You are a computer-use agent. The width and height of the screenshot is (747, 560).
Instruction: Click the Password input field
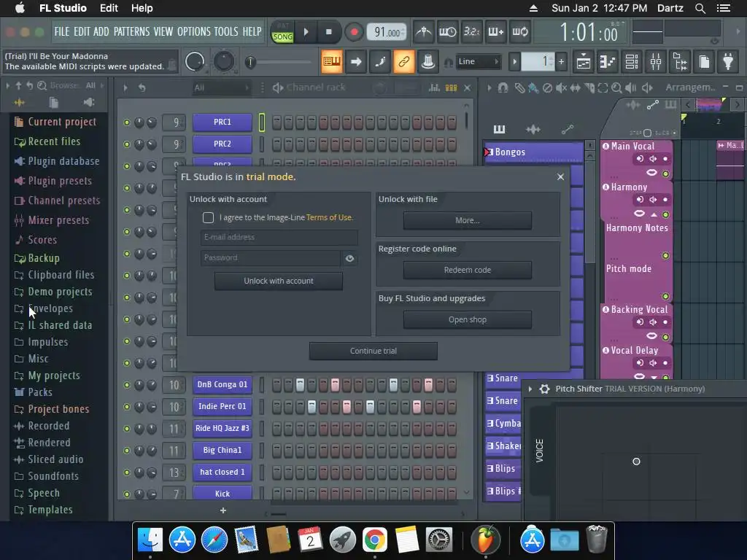pyautogui.click(x=270, y=258)
